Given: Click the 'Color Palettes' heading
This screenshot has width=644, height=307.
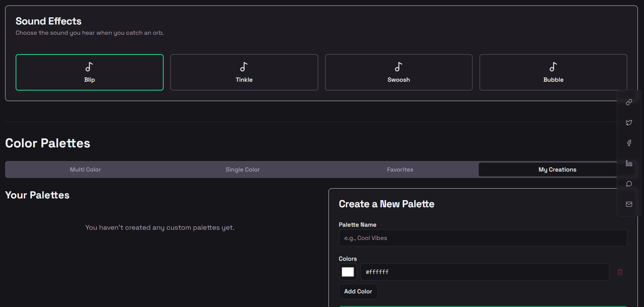Looking at the screenshot, I should click(48, 143).
